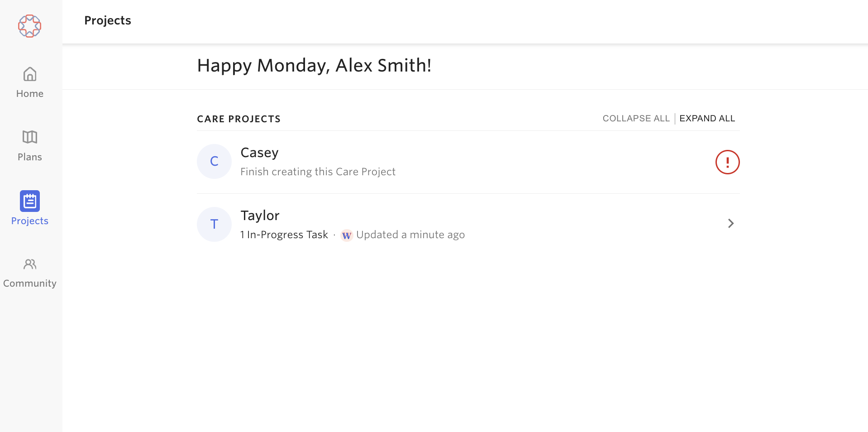This screenshot has height=432, width=868.
Task: Click Casey's C avatar circle
Action: tap(214, 162)
